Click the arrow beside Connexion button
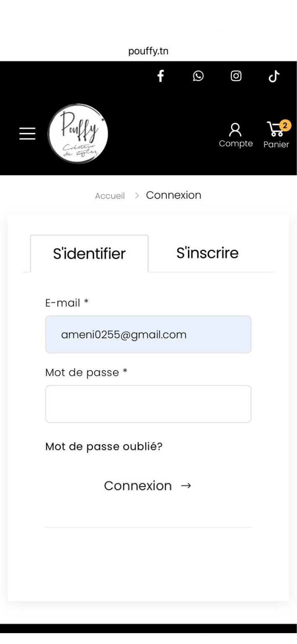This screenshot has height=644, width=297. coord(186,486)
